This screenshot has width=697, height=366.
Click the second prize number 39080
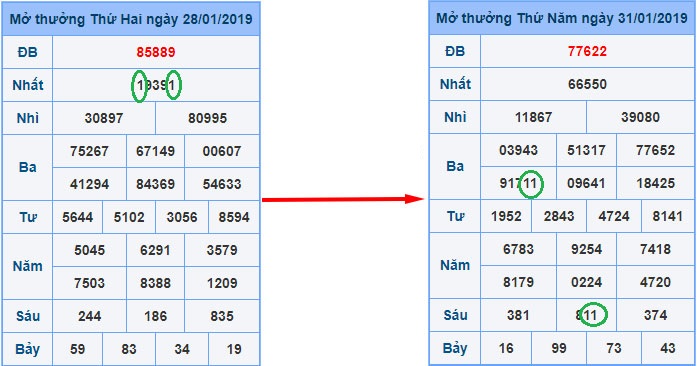pyautogui.click(x=640, y=117)
